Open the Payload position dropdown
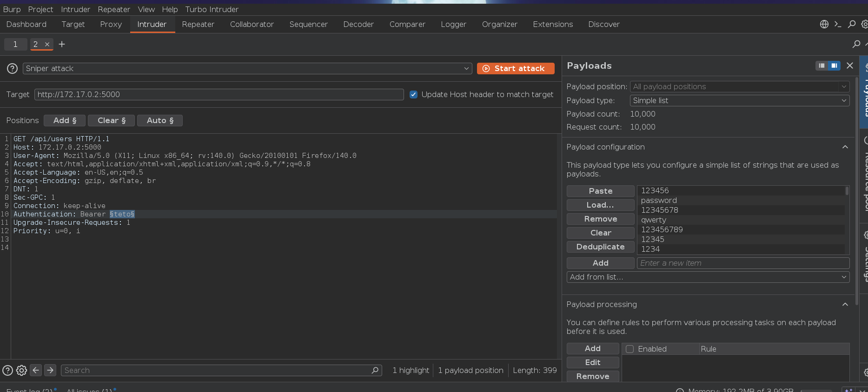Screen dimensions: 868x392 pyautogui.click(x=740, y=86)
